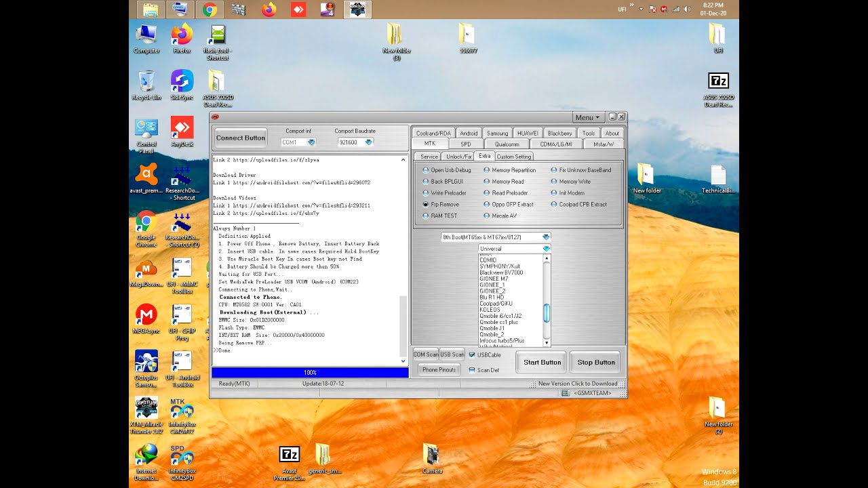Open the HUAWEI tab

click(x=528, y=133)
